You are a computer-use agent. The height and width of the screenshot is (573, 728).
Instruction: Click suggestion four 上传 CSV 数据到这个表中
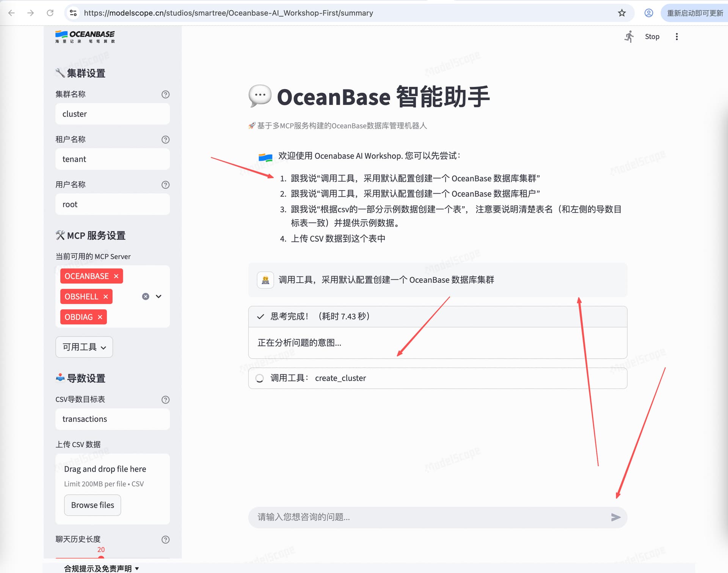[338, 239]
